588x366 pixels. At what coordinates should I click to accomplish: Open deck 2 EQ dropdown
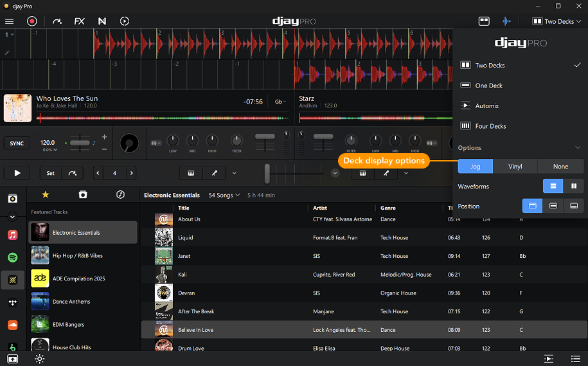tap(432, 143)
